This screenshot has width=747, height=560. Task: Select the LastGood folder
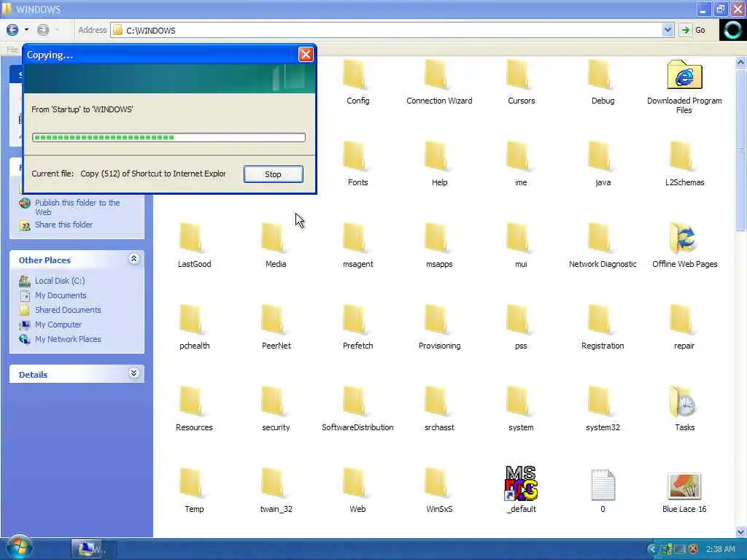point(194,245)
